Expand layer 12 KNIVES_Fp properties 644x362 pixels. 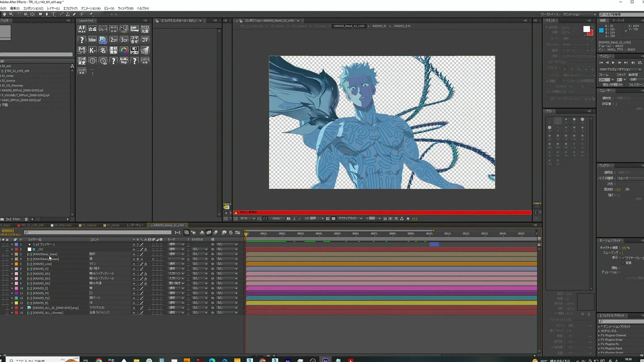coord(12,298)
